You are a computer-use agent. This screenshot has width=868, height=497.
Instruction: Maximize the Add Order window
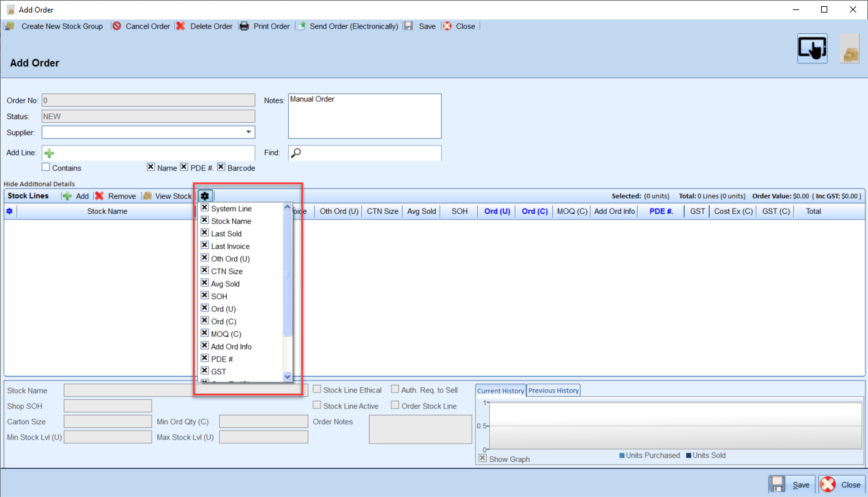pos(824,9)
